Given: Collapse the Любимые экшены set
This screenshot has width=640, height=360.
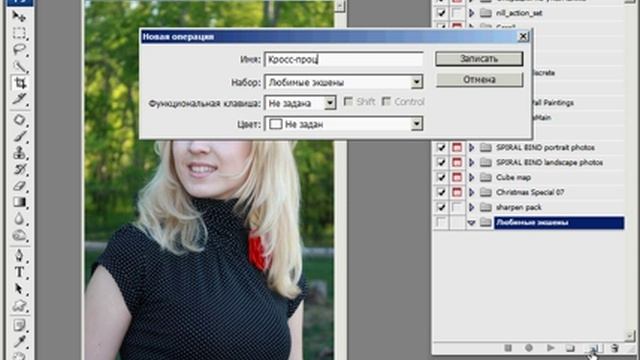Looking at the screenshot, I should (x=472, y=223).
